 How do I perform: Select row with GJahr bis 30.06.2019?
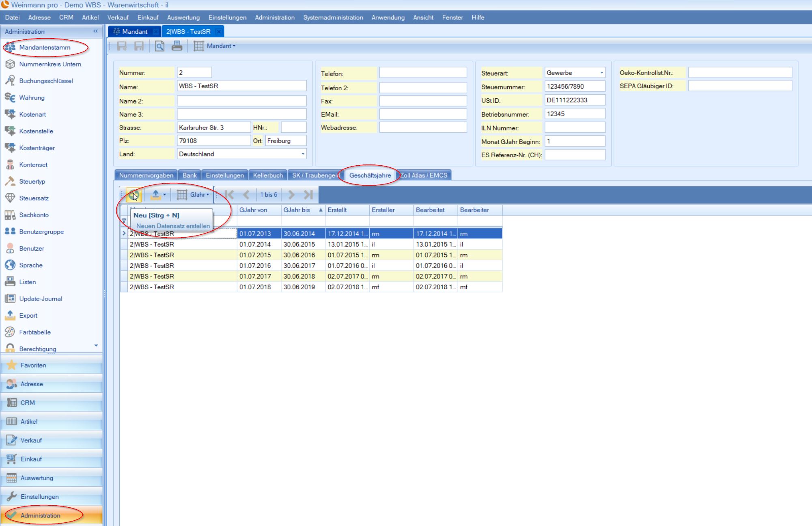coord(311,287)
